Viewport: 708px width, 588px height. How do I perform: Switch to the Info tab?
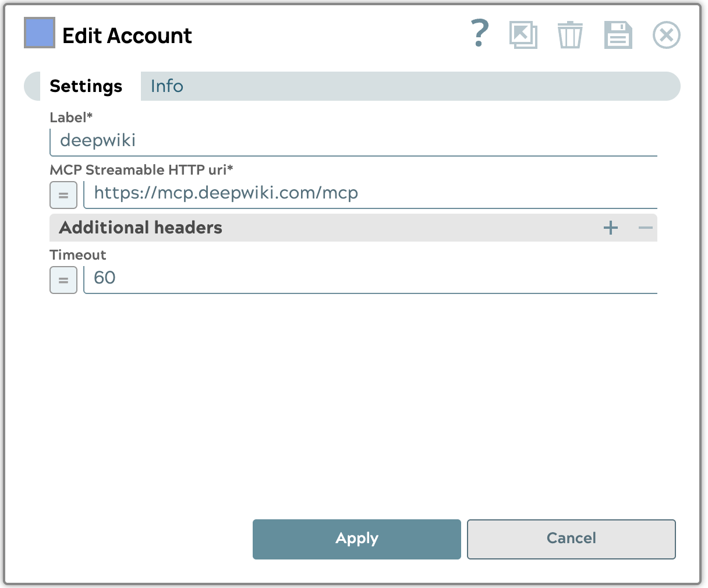167,86
